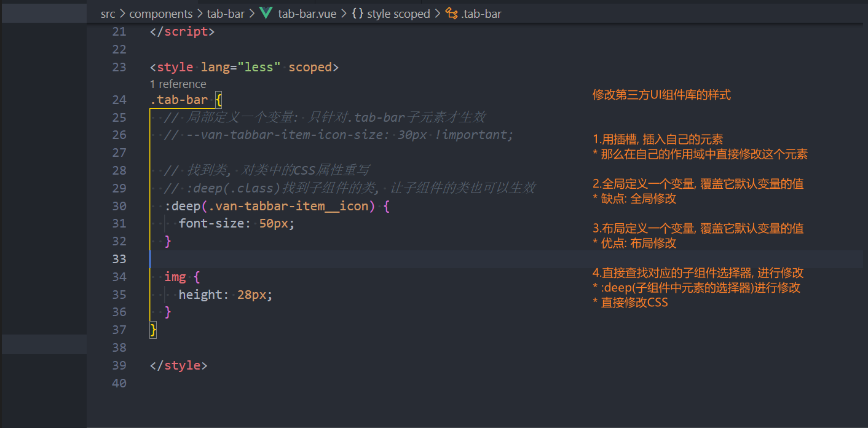Image resolution: width=868 pixels, height=428 pixels.
Task: Click the closing </script> tag on line 21
Action: click(x=182, y=31)
